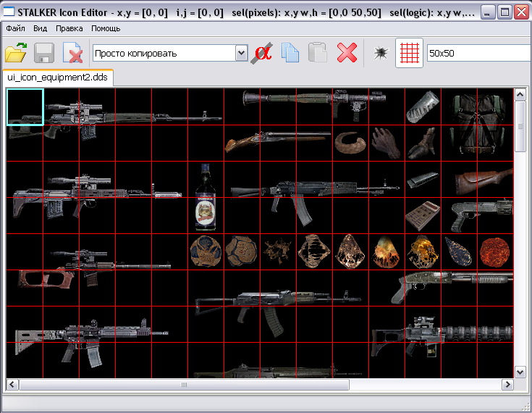Select the ui_icon_equipment2.dds tab
The image size is (532, 413).
(x=57, y=77)
